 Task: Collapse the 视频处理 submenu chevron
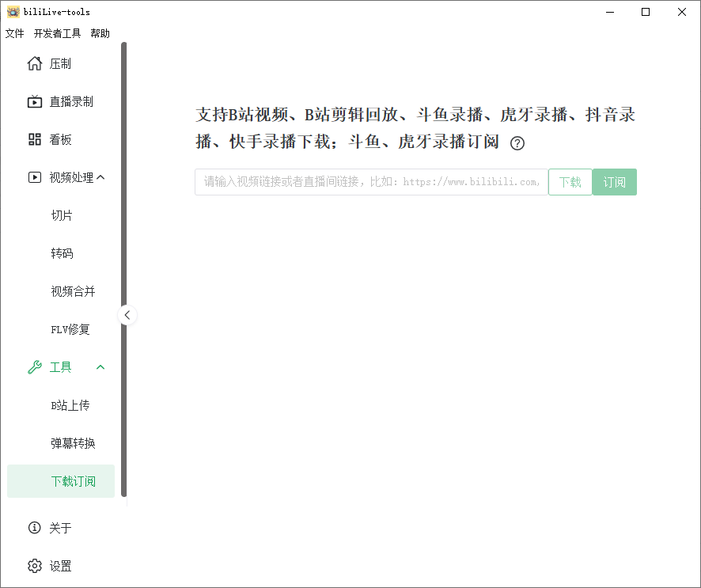click(x=100, y=177)
